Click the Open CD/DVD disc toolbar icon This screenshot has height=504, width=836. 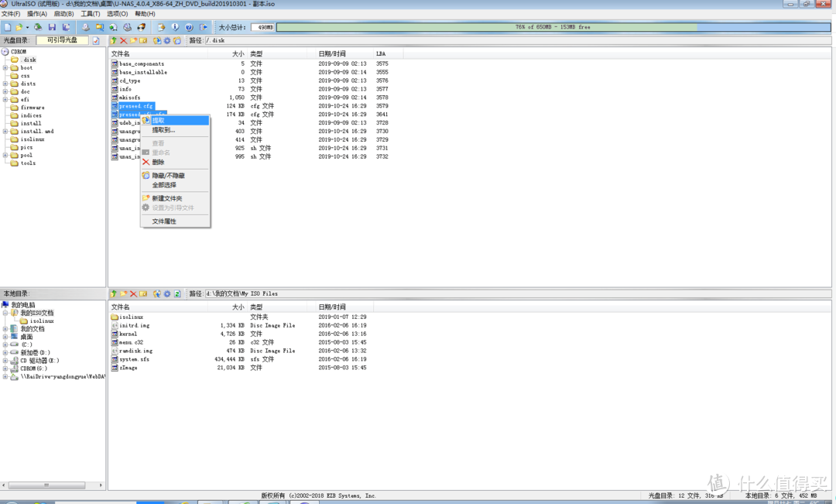38,27
